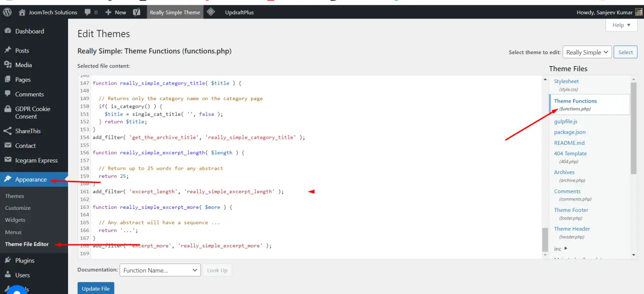Click code line 147 function really_simple_category_title
This screenshot has width=644, height=294.
point(167,83)
